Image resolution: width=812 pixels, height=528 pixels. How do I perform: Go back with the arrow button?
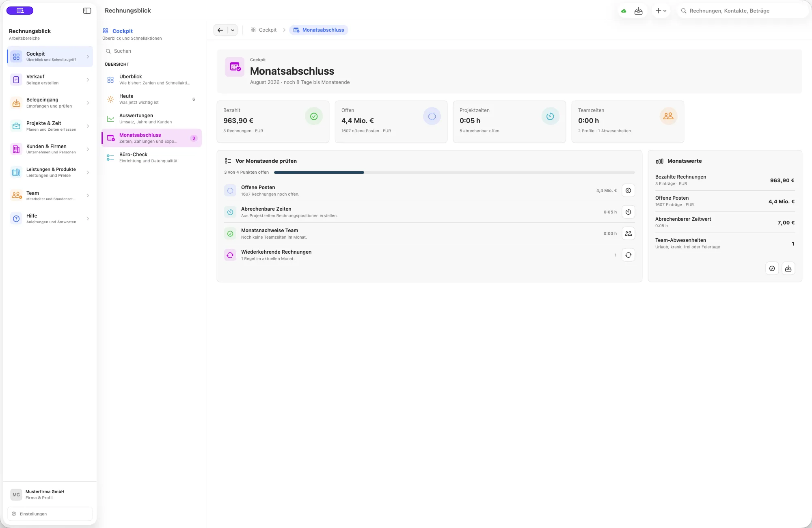[220, 30]
